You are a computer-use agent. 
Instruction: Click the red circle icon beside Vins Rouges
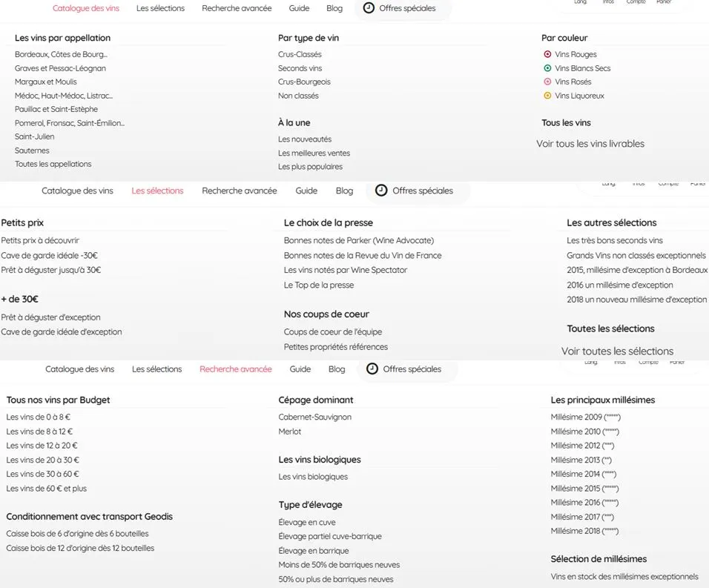547,54
